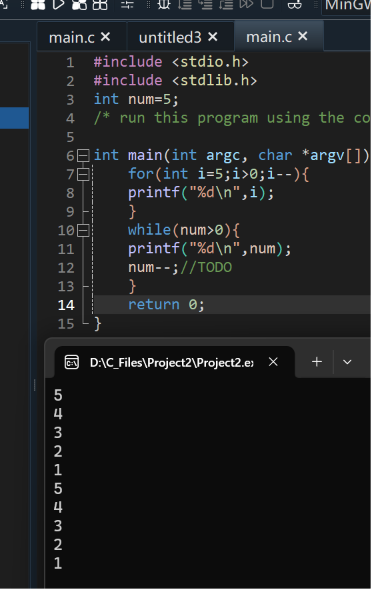Select the Project2.exe terminal tab

[172, 362]
